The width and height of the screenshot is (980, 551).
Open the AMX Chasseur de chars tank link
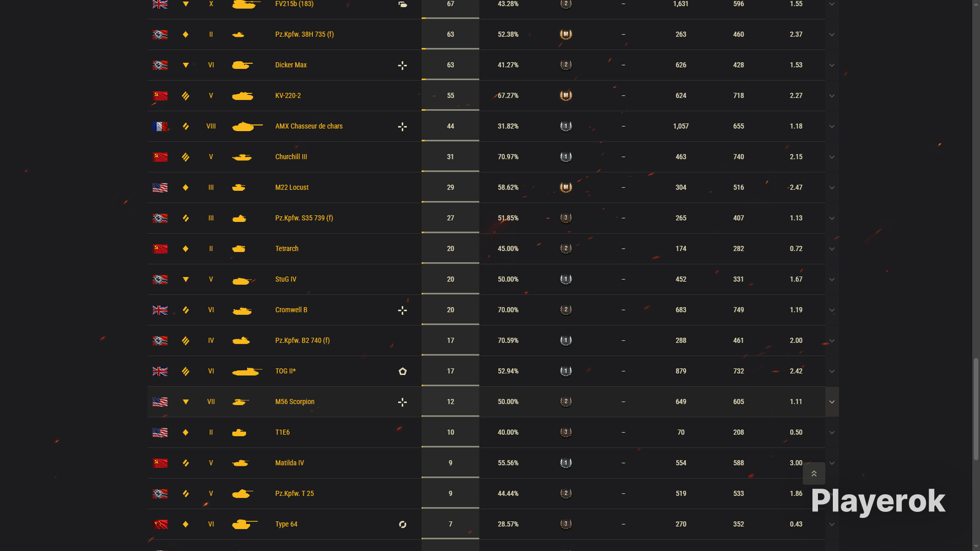[x=309, y=126]
